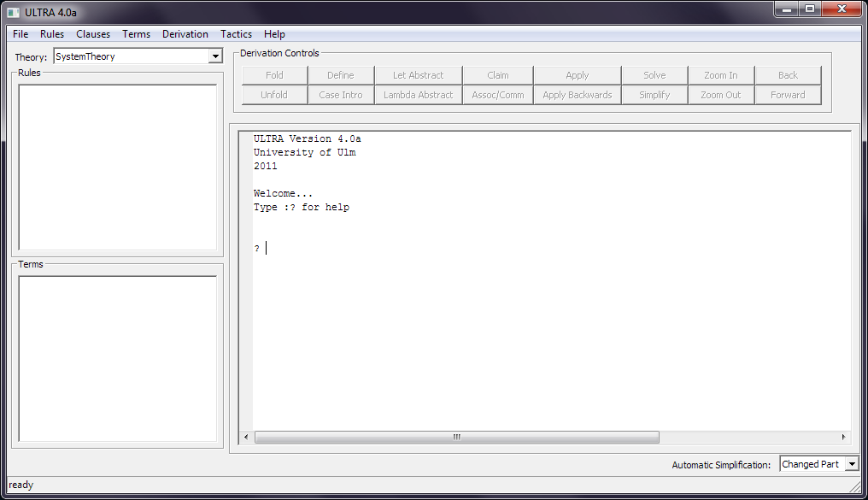
Task: Click inside the Rules list box
Action: tap(117, 168)
